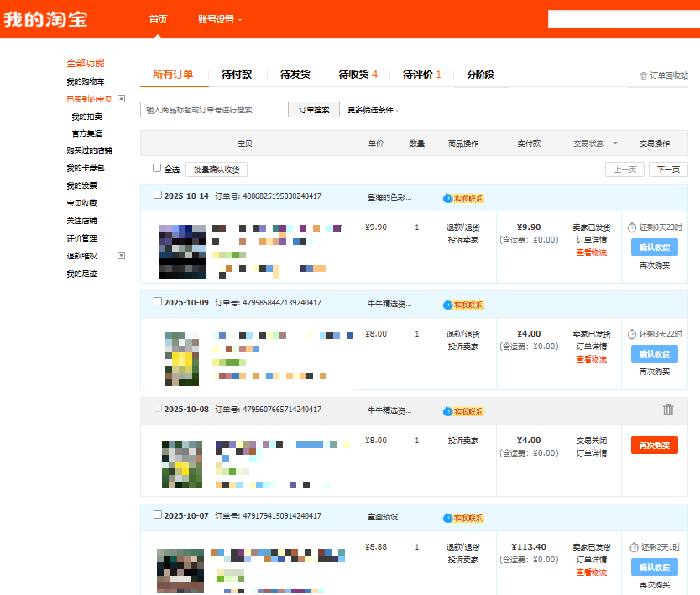Expand 更多筛选条件 filter options
The width and height of the screenshot is (700, 595).
[373, 110]
